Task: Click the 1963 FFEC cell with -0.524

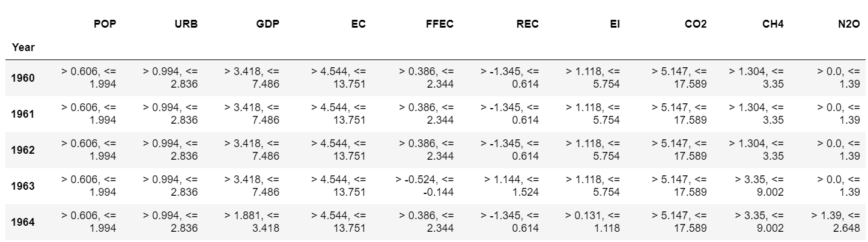Action: [x=425, y=186]
